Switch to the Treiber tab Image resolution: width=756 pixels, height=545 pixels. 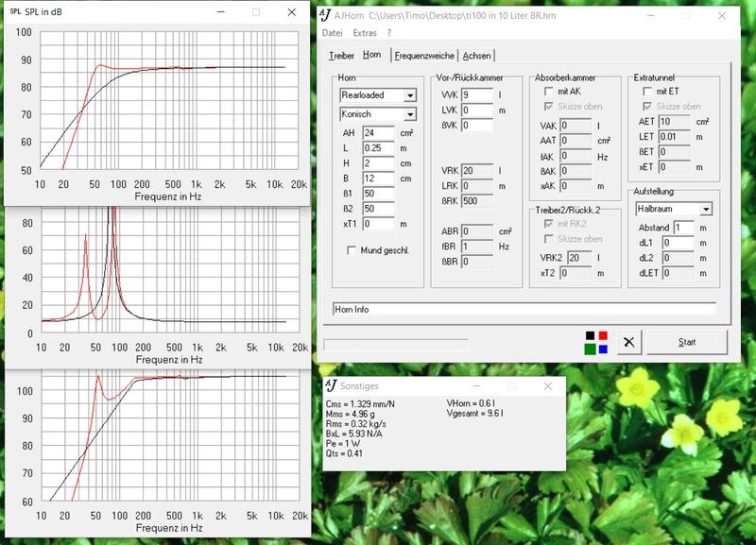(x=340, y=56)
